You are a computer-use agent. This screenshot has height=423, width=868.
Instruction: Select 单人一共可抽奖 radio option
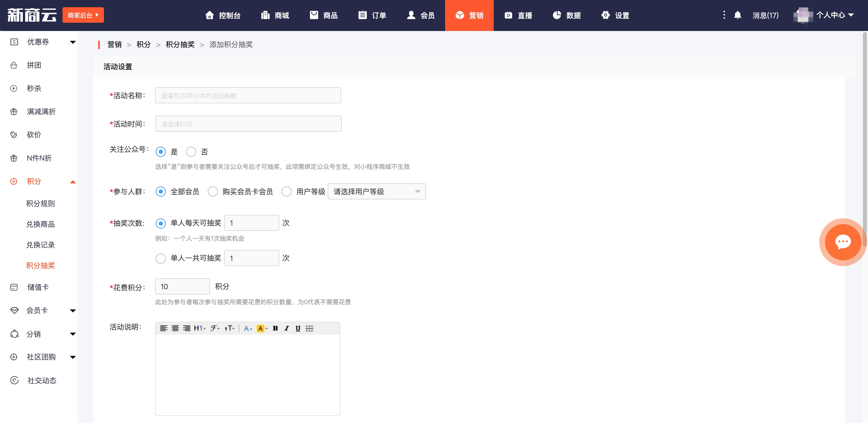click(161, 258)
